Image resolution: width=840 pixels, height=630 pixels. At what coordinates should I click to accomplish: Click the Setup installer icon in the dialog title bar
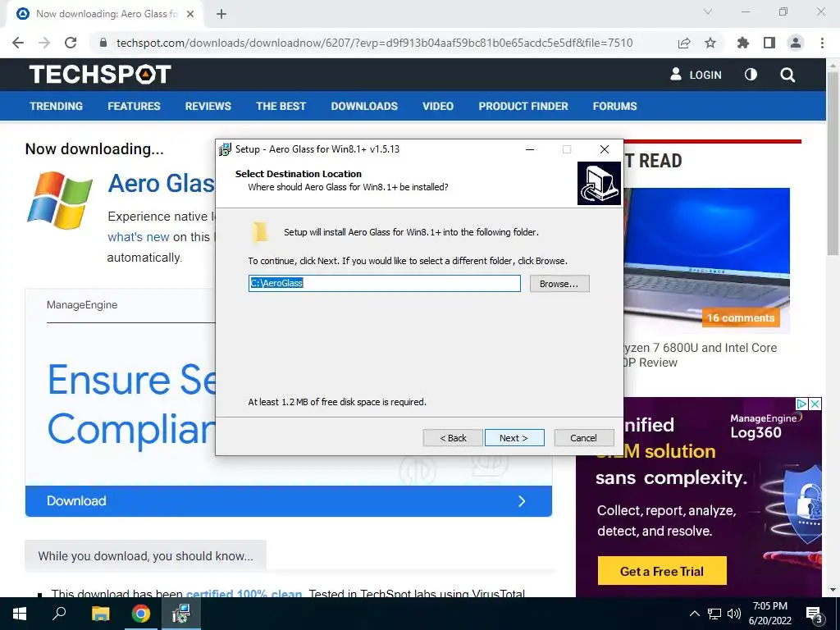click(x=226, y=149)
